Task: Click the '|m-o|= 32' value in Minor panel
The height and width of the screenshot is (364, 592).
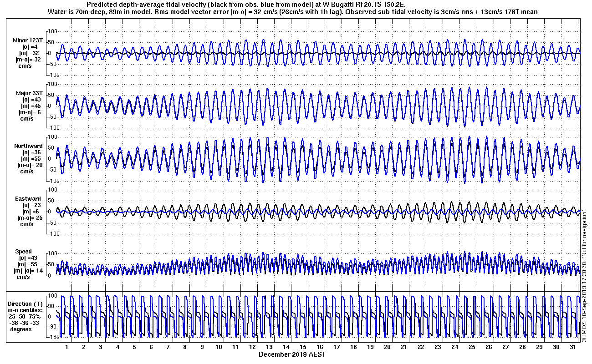Action: point(28,60)
